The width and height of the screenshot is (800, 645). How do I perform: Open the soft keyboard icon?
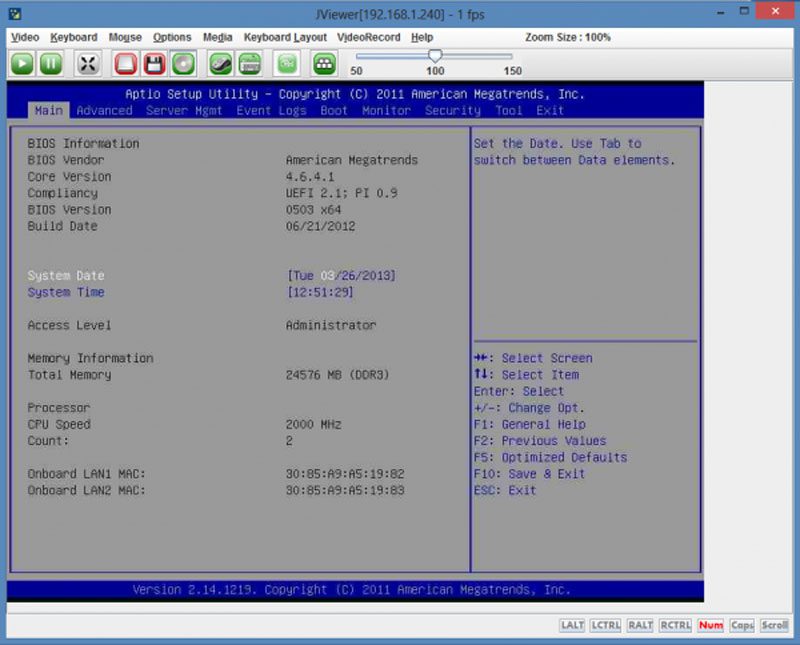tap(249, 63)
